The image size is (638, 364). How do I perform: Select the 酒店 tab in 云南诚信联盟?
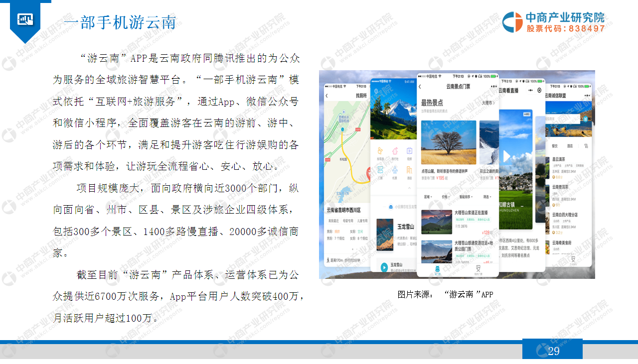[570, 146]
